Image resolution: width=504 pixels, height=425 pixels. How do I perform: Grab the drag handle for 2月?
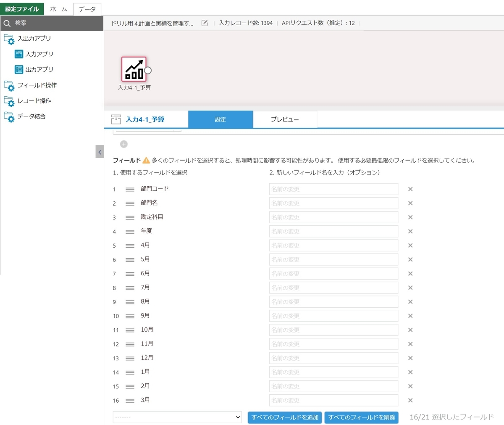coord(130,387)
